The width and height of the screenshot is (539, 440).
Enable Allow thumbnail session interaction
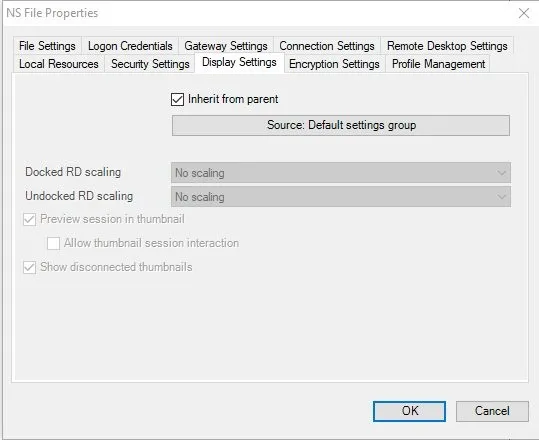pos(53,243)
